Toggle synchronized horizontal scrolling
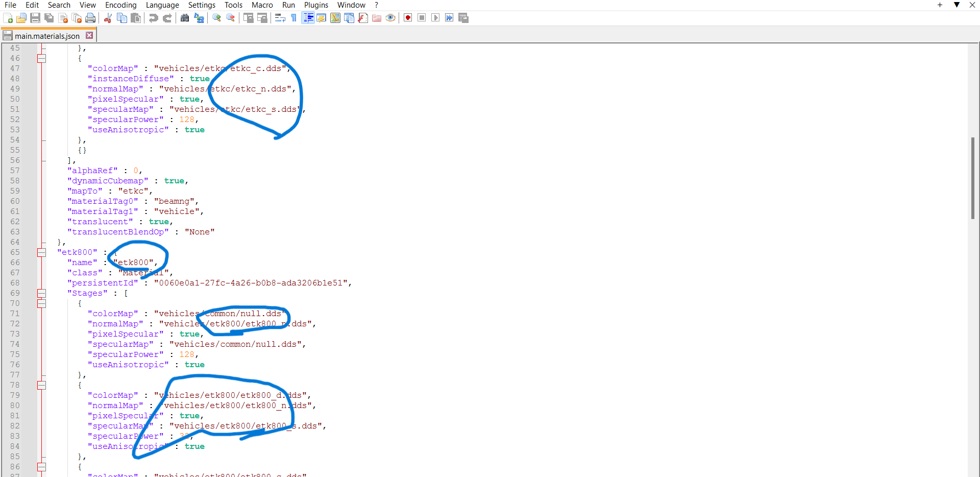 click(x=262, y=18)
